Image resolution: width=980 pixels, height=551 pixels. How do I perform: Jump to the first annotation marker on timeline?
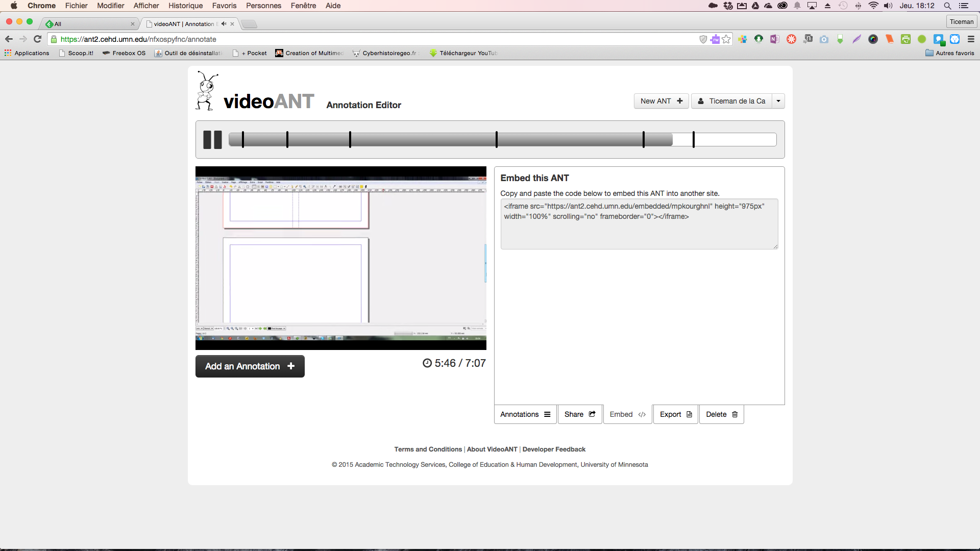click(x=243, y=140)
